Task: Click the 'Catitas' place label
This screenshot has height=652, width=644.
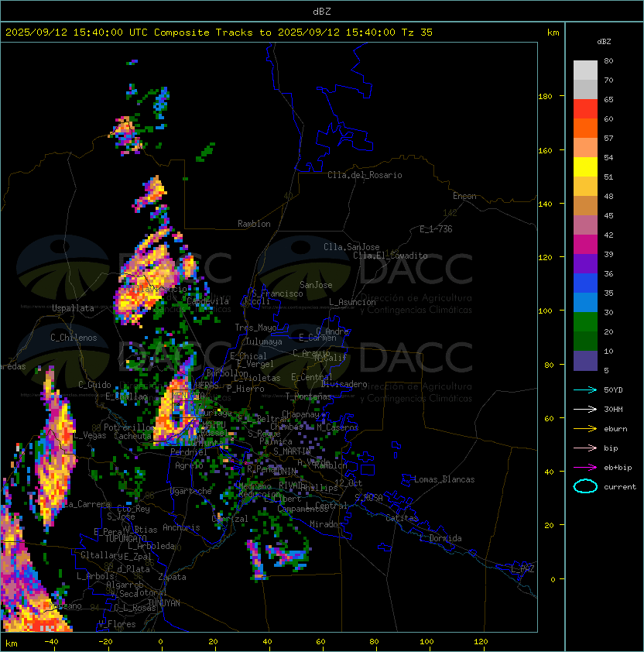Action: tap(402, 518)
